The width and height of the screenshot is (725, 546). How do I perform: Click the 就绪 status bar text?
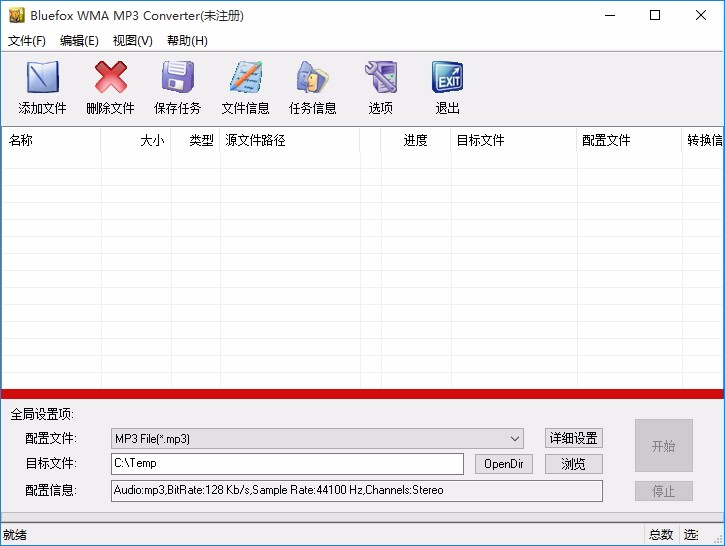coord(15,535)
